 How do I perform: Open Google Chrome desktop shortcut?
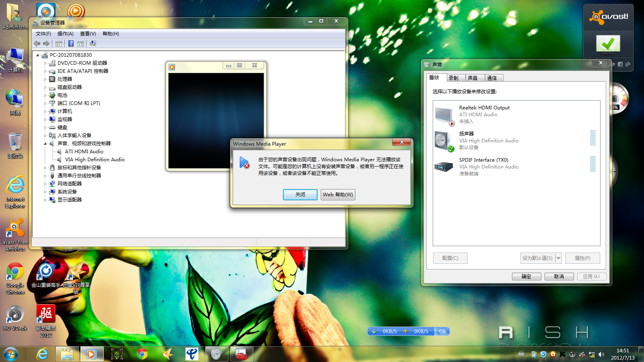tap(15, 278)
